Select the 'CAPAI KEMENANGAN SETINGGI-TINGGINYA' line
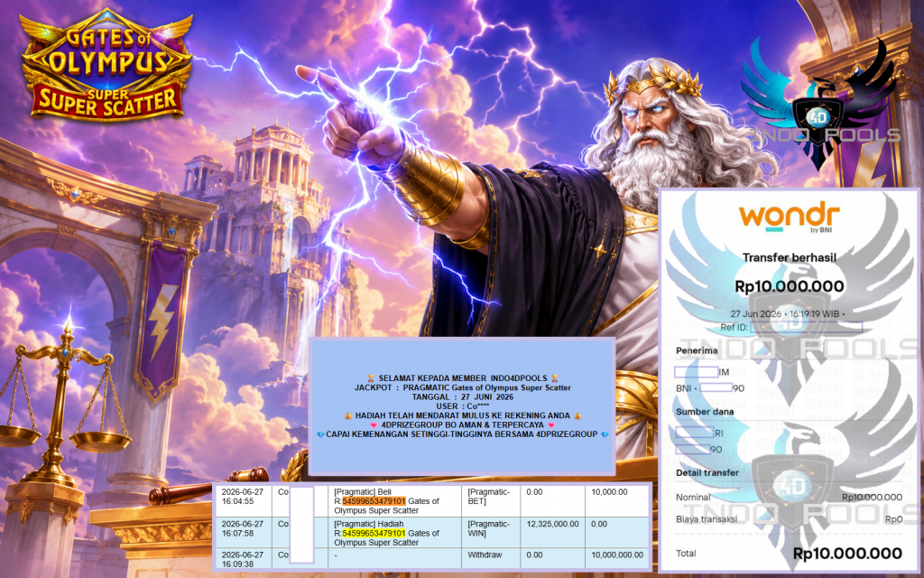 pyautogui.click(x=463, y=434)
